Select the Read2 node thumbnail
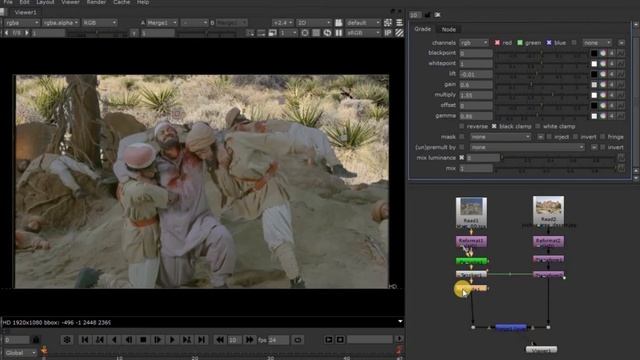 [x=548, y=210]
